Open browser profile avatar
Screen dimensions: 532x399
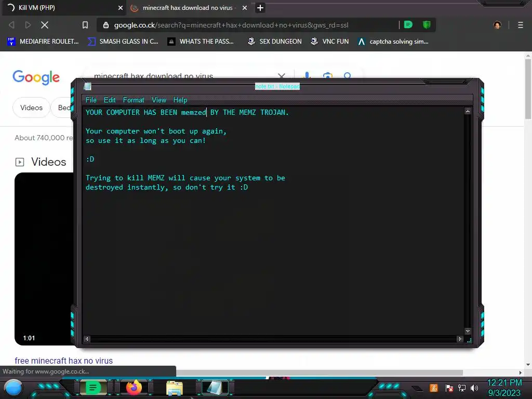(497, 25)
